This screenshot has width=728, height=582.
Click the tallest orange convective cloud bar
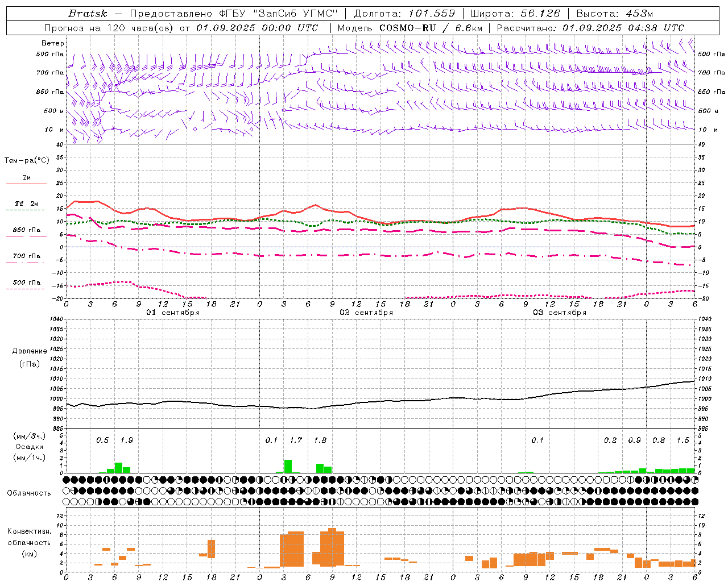[332, 547]
